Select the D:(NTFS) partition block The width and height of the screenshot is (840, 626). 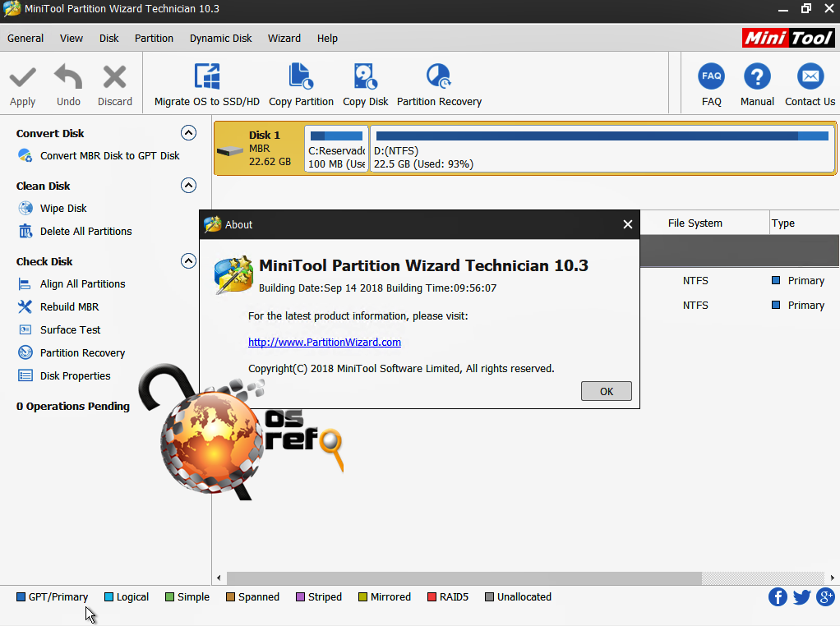click(602, 149)
